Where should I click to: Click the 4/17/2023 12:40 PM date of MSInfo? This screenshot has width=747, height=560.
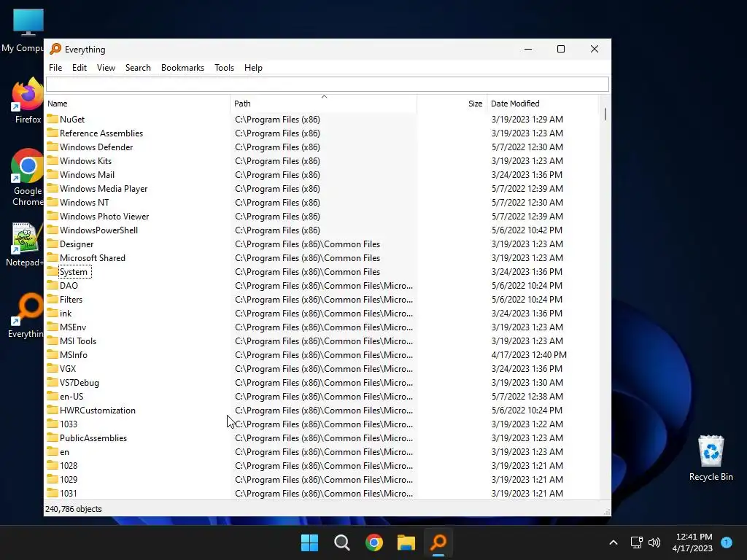click(529, 355)
